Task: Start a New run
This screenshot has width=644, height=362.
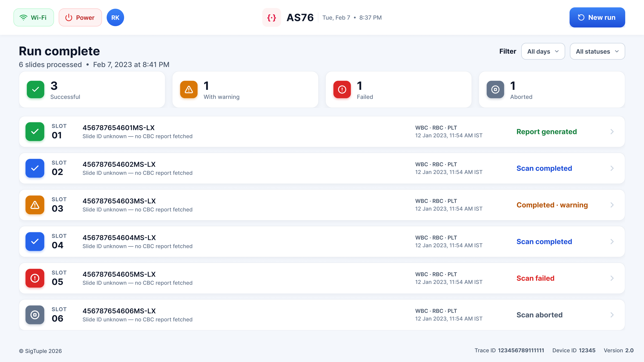Action: point(597,17)
